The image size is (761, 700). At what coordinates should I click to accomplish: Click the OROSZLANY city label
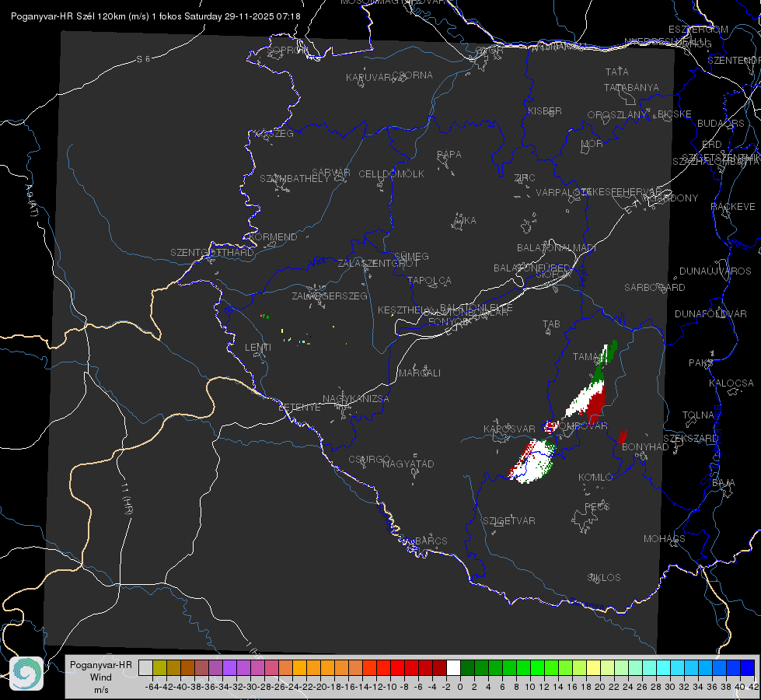point(617,115)
